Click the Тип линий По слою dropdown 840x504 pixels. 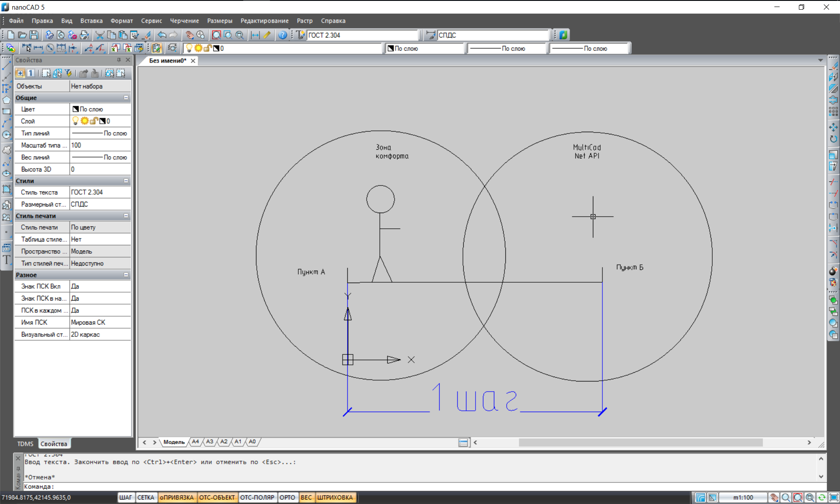99,133
